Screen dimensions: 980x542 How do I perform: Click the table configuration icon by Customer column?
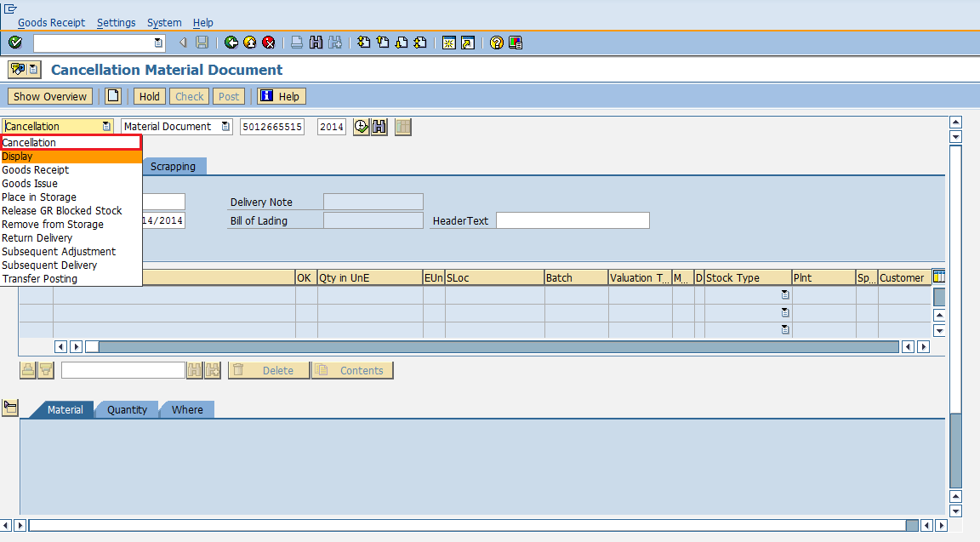[x=938, y=277]
